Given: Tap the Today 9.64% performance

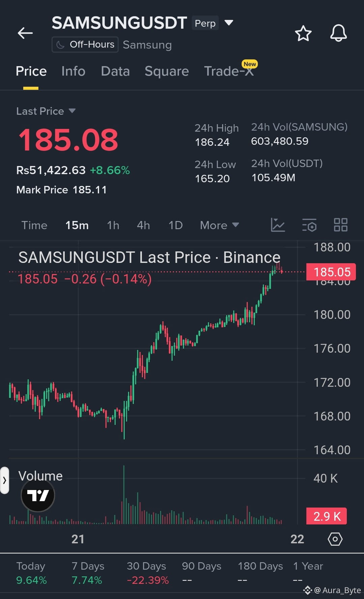Looking at the screenshot, I should 31,573.
